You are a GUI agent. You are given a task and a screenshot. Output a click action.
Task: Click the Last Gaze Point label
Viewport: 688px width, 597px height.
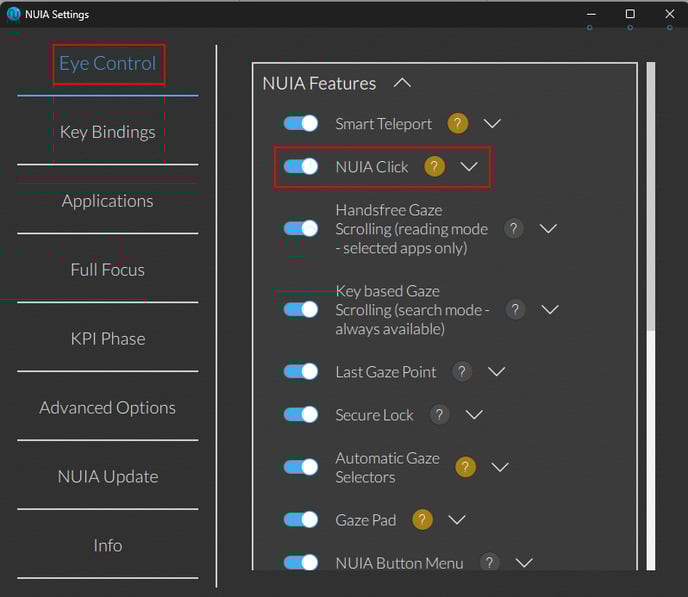386,372
